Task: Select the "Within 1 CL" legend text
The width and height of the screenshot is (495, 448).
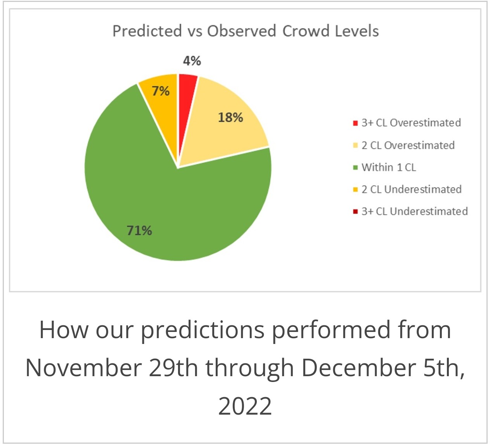Action: click(389, 167)
